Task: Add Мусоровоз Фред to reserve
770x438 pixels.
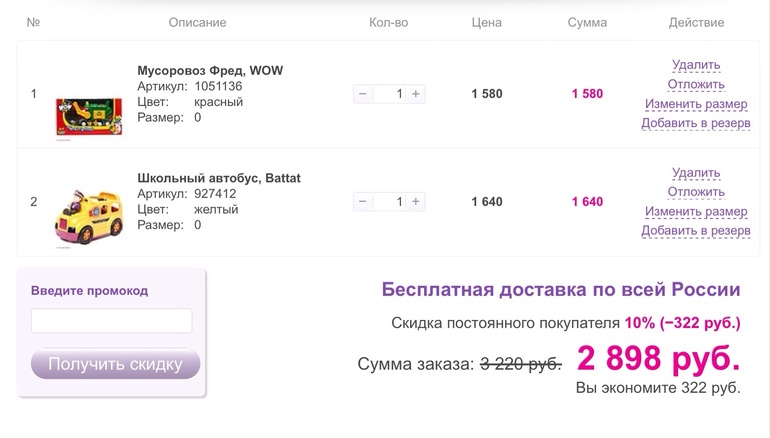Action: (696, 123)
